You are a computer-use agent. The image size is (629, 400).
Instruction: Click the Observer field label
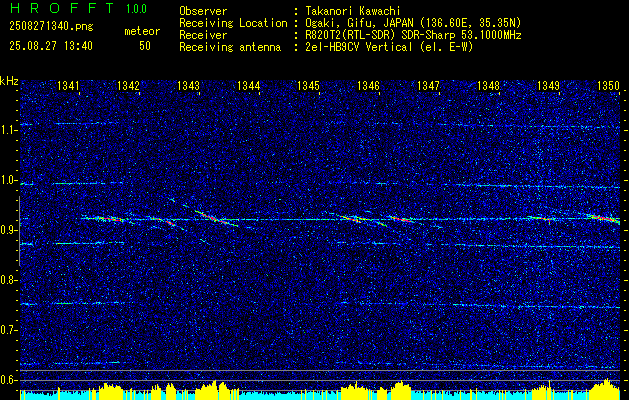203,11
